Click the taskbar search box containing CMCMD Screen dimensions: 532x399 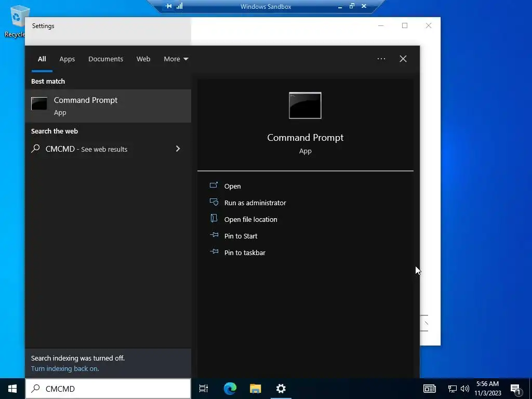[108, 389]
